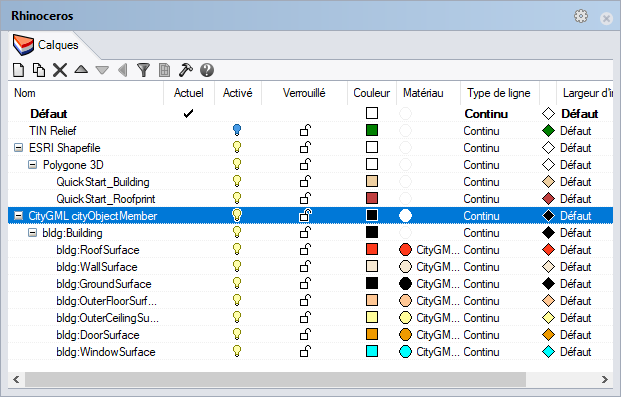Image resolution: width=621 pixels, height=397 pixels.
Task: Click the columns display icon in toolbar
Action: pos(164,70)
